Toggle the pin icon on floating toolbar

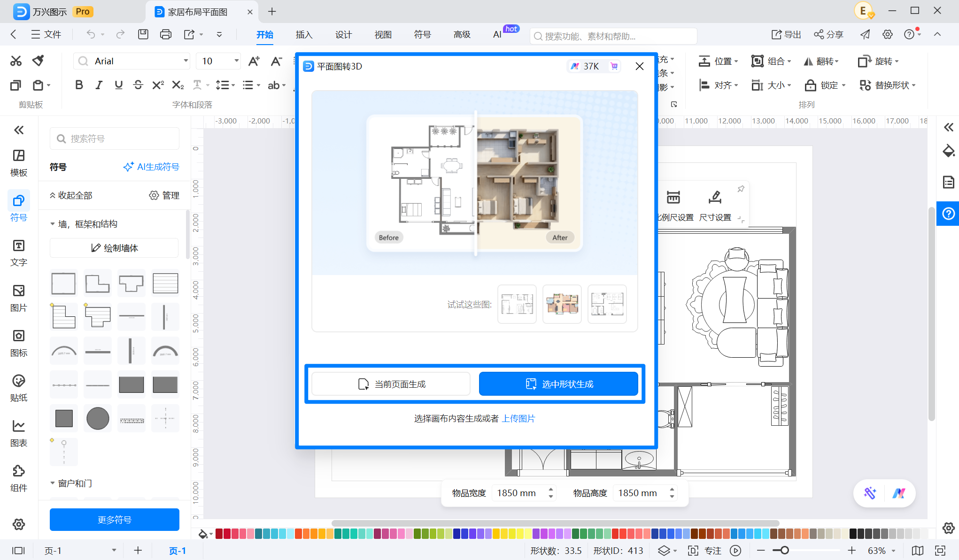coord(741,189)
